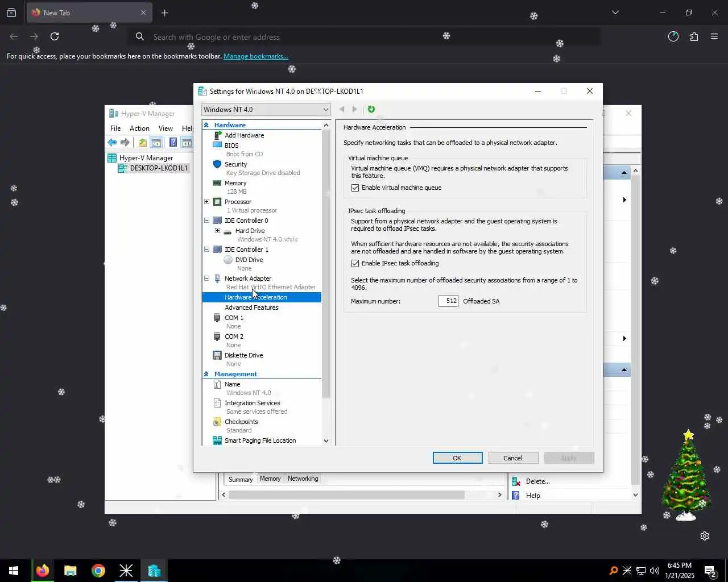Select IDE Controller 0
728x582 pixels.
click(x=246, y=221)
